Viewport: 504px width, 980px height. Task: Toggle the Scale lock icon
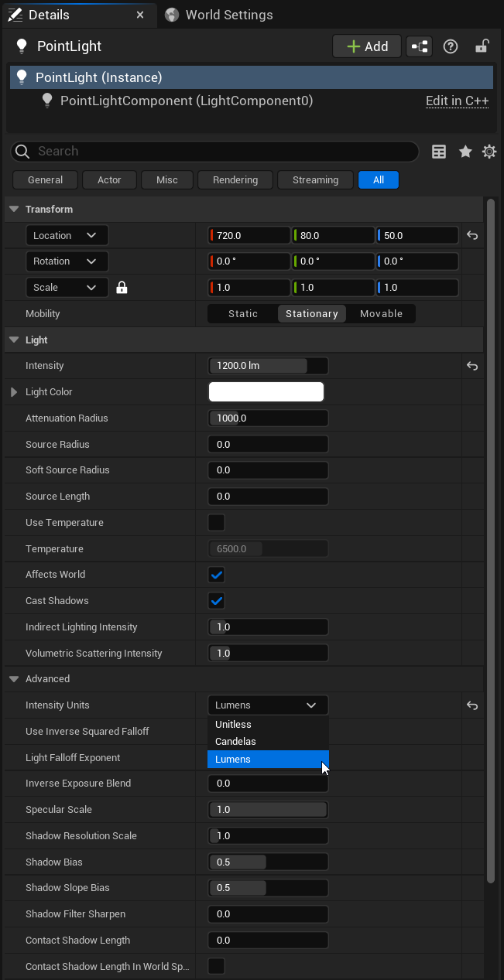click(x=122, y=288)
